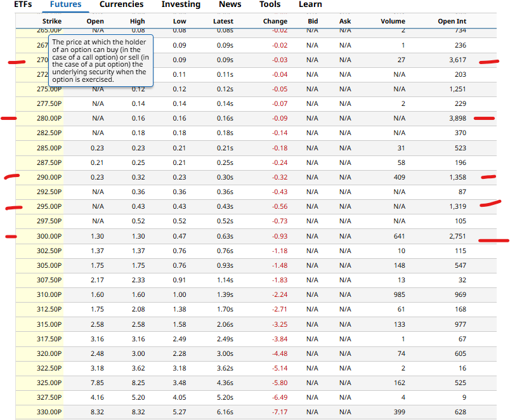
Task: Click latest price 4.36s
Action: [225, 383]
